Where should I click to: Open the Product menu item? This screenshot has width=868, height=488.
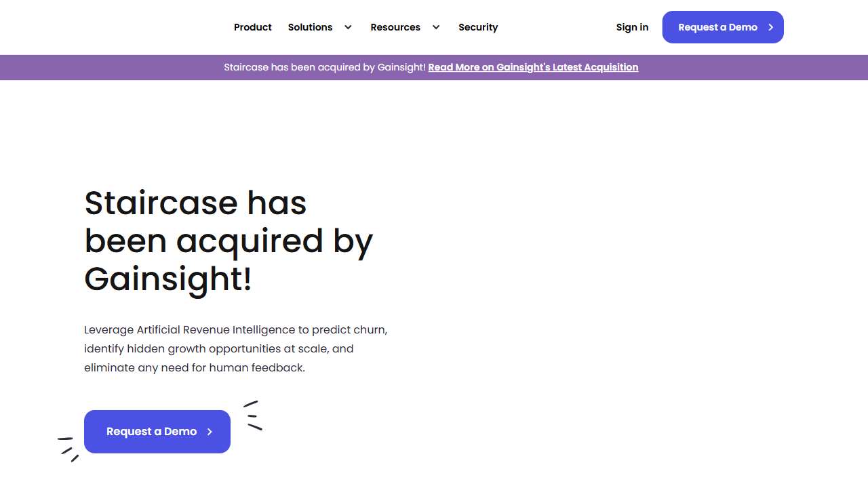tap(252, 27)
